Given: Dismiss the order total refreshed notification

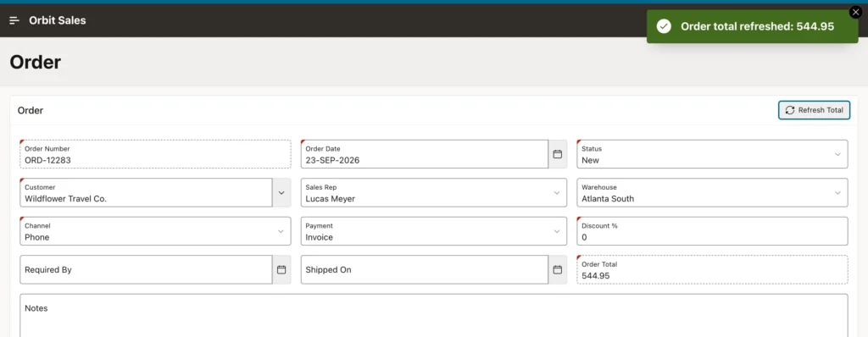Looking at the screenshot, I should click(x=856, y=12).
